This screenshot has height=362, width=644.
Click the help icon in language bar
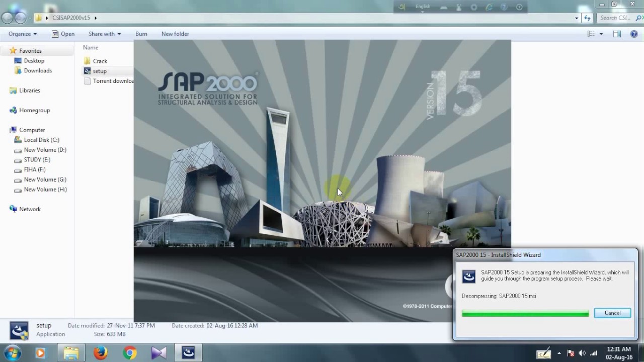click(504, 7)
